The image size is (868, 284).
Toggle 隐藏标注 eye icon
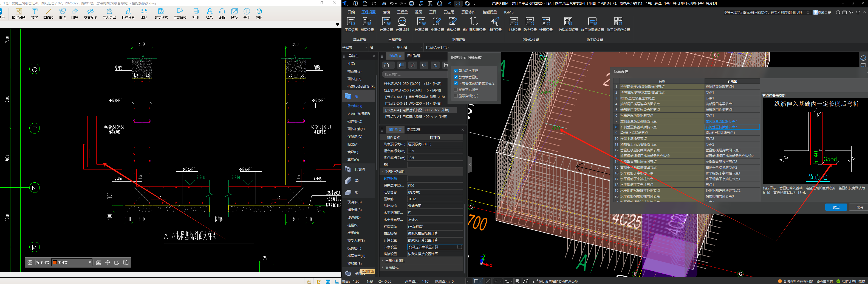click(x=90, y=13)
